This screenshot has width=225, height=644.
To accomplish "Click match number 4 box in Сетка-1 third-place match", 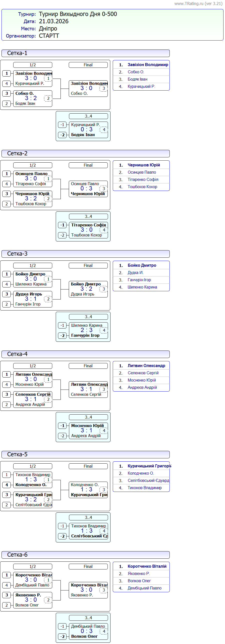I will pyautogui.click(x=104, y=130).
